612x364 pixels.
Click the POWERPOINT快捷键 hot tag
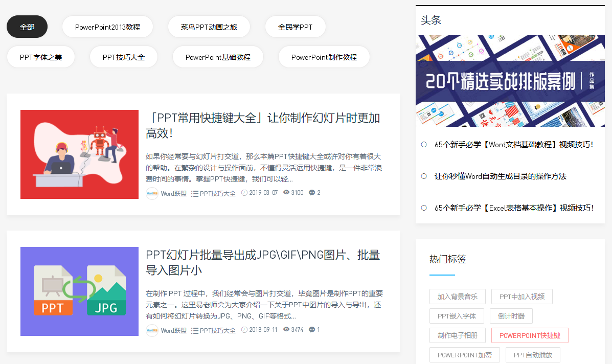530,335
